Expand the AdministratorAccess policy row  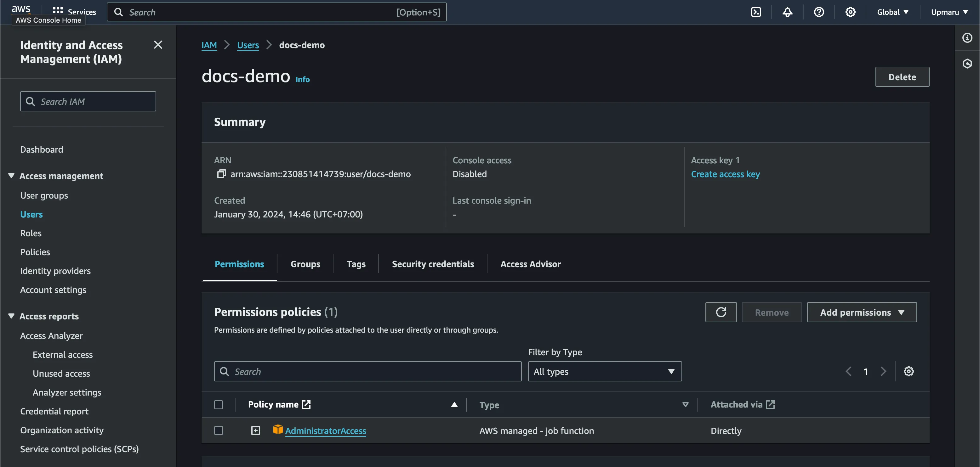pyautogui.click(x=256, y=430)
